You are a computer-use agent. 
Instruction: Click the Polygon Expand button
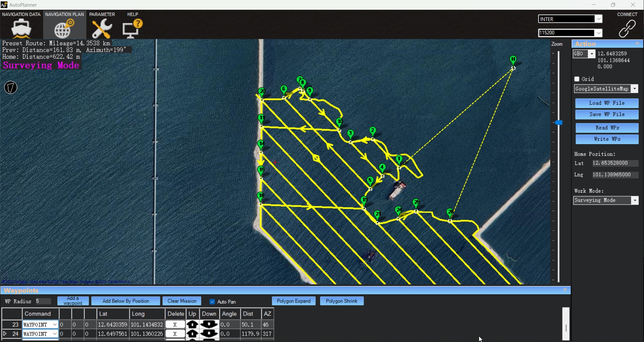[x=294, y=301]
